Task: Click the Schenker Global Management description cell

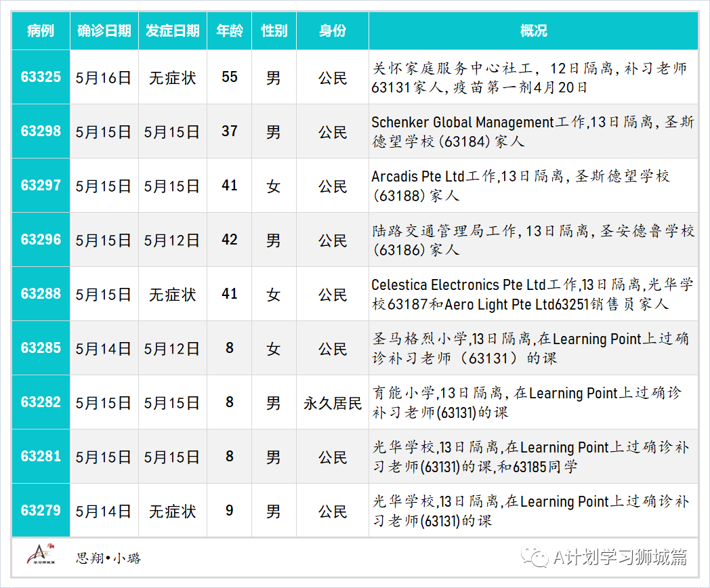Action: pos(533,131)
